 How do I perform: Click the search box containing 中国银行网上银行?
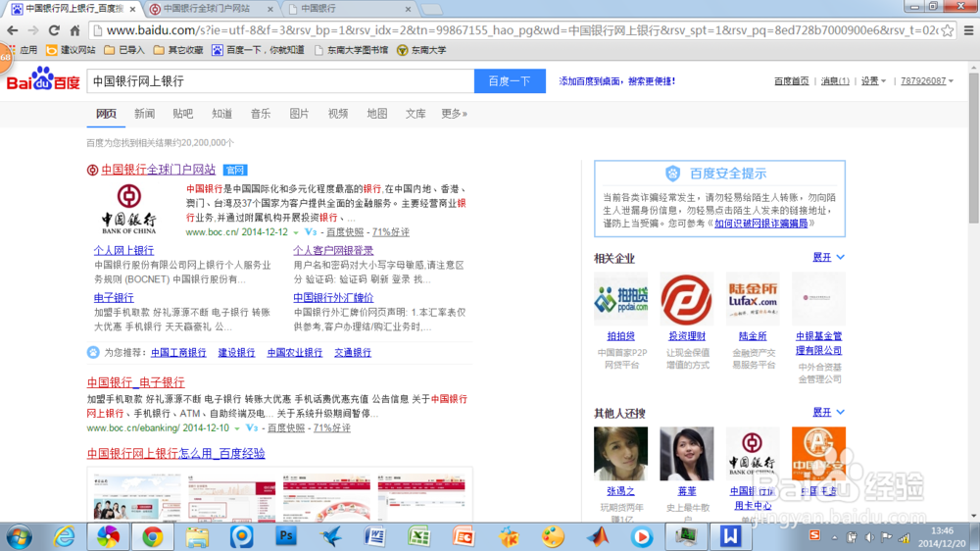point(280,81)
